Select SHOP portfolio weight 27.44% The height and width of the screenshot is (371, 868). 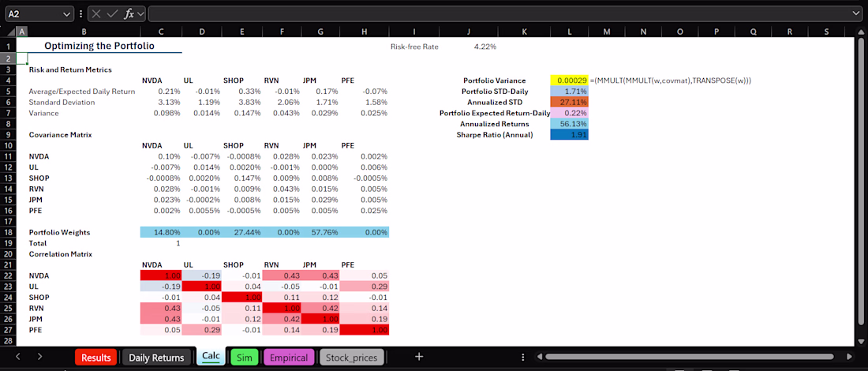(x=242, y=233)
